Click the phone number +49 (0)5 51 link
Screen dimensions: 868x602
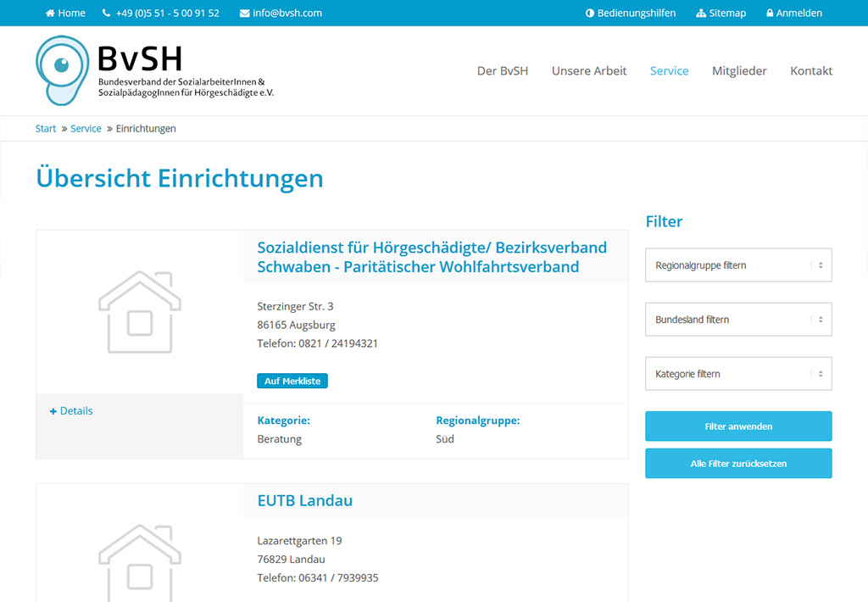tap(168, 14)
